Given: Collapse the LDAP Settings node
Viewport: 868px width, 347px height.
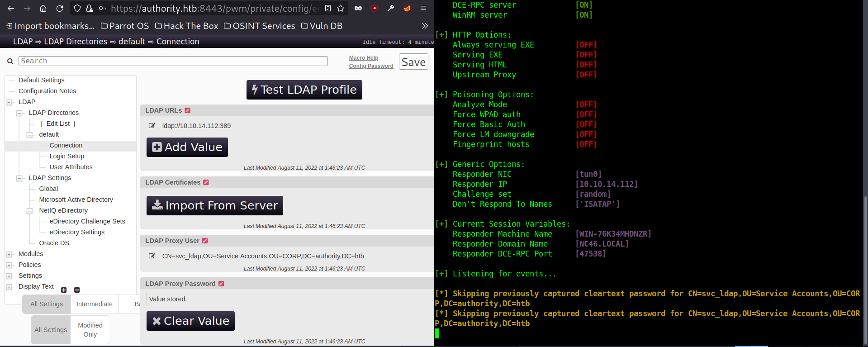Looking at the screenshot, I should [19, 178].
